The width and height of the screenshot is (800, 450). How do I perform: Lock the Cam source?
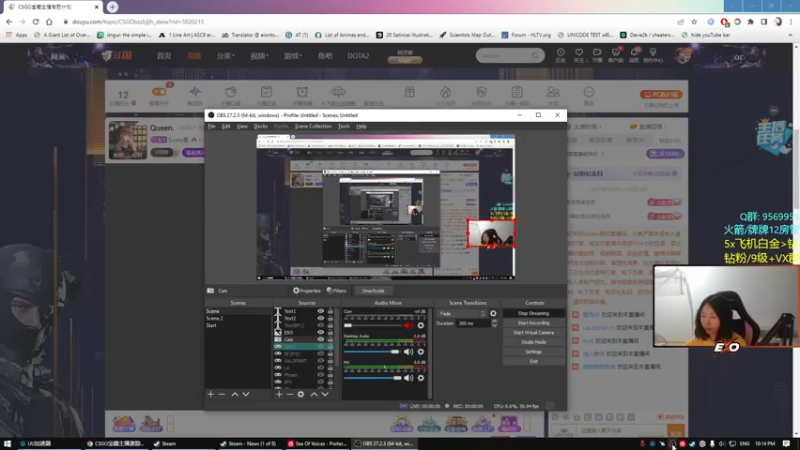click(x=330, y=339)
